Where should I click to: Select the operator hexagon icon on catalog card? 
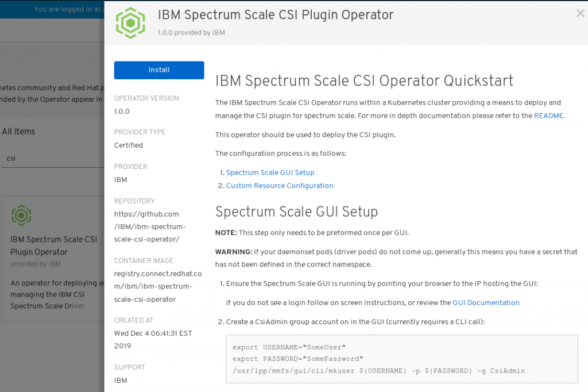point(21,215)
